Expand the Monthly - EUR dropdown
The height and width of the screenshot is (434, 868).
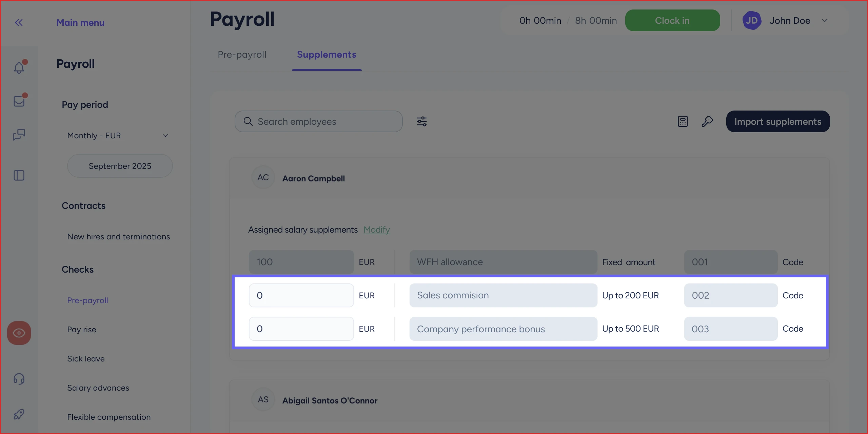(x=118, y=136)
